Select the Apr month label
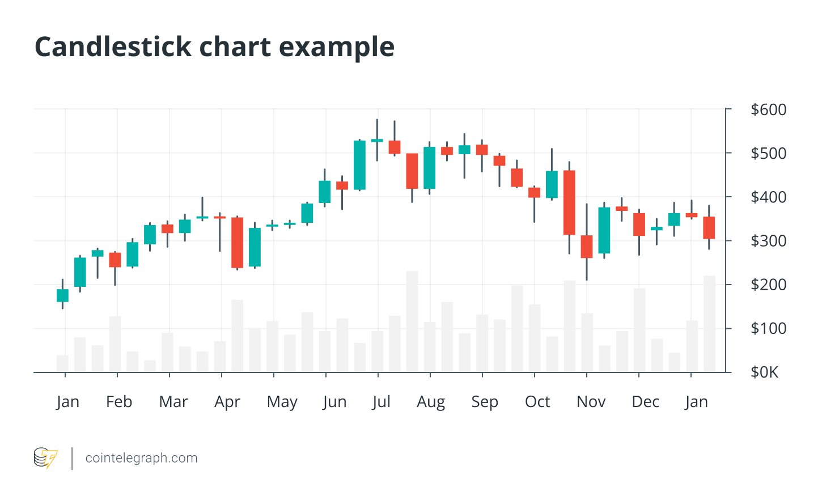Screen dimensions: 822x504 pyautogui.click(x=227, y=402)
